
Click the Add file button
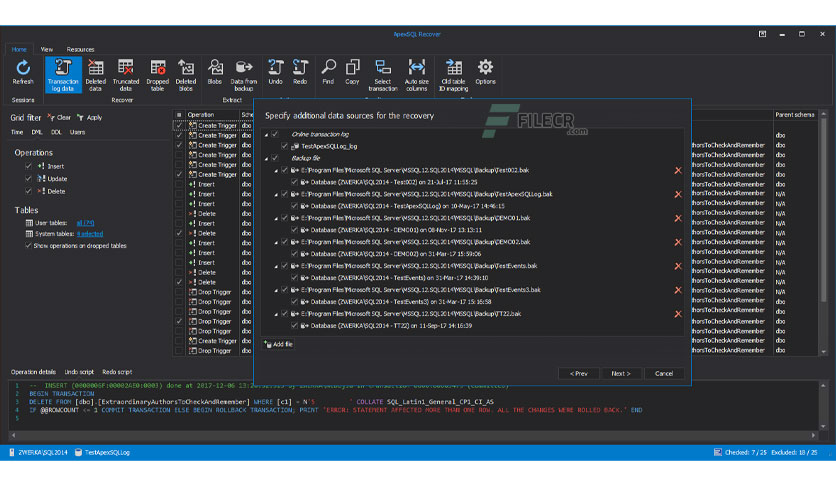point(279,344)
